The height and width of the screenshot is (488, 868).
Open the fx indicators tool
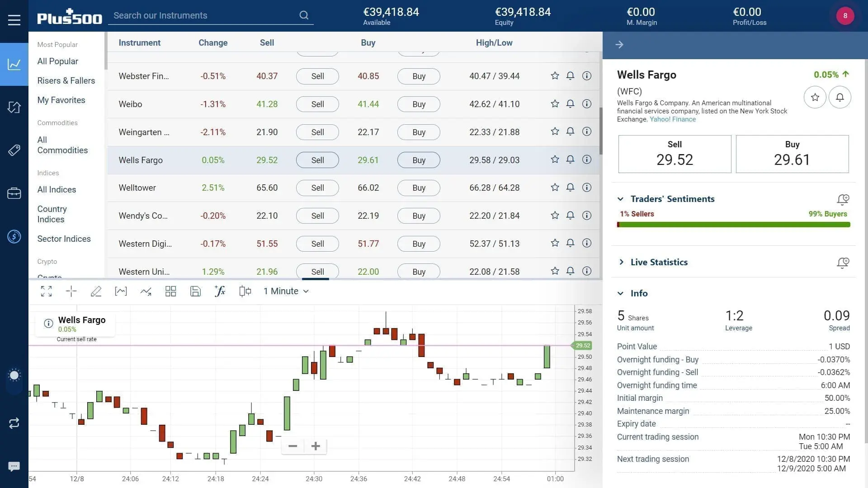(x=220, y=291)
